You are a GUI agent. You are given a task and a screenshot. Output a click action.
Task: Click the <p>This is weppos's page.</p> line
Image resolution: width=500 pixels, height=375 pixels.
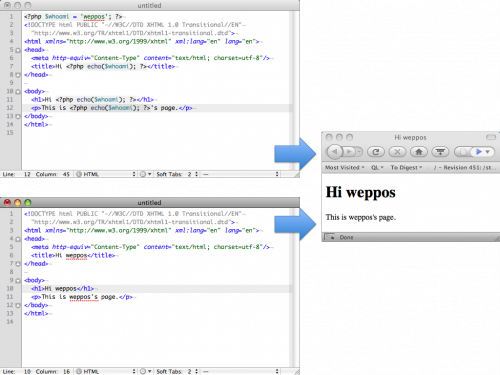coord(82,297)
